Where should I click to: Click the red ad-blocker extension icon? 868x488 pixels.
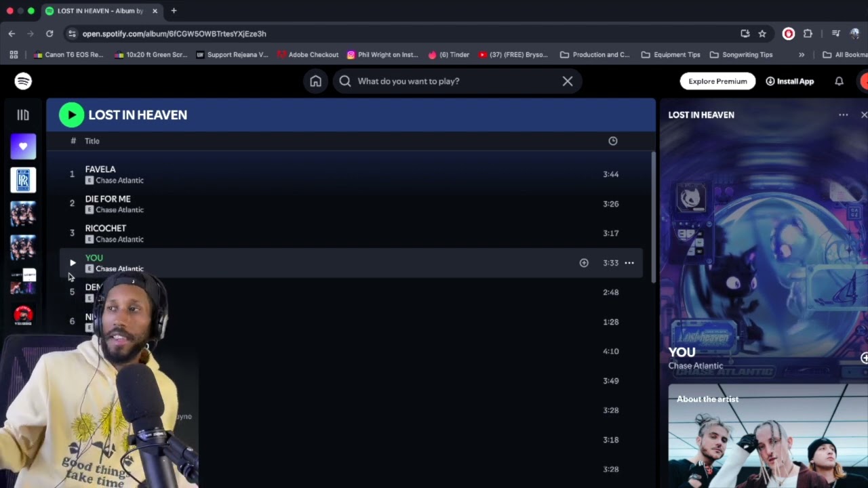point(788,33)
